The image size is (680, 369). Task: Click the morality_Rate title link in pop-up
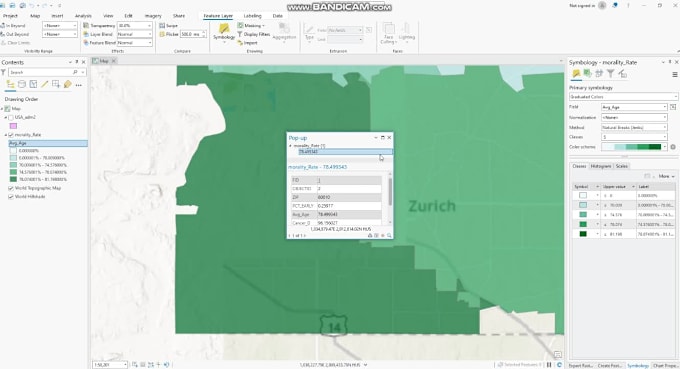tap(317, 167)
